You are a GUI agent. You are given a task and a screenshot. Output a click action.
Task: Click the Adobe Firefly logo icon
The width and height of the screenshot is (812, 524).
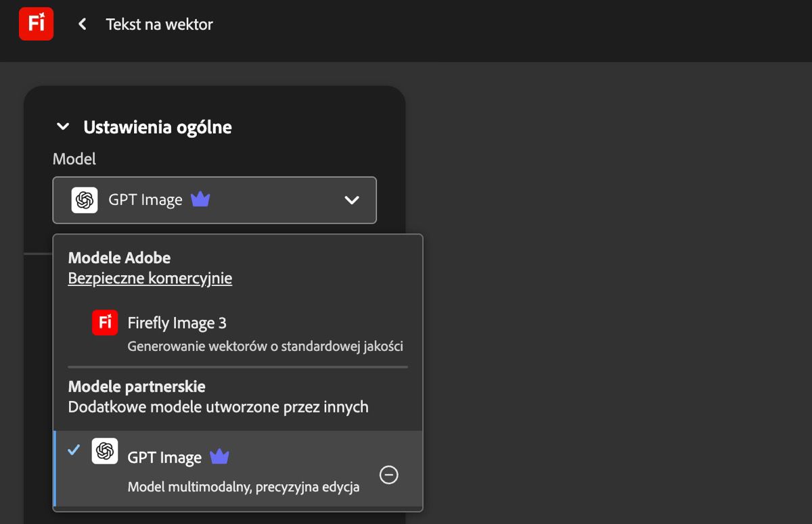[37, 24]
